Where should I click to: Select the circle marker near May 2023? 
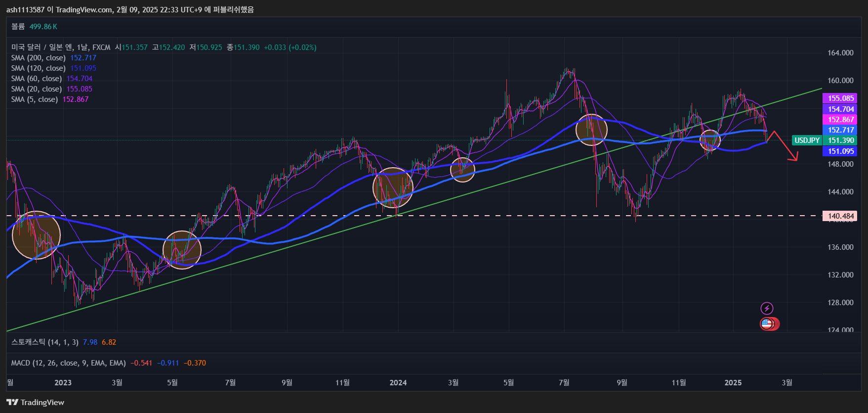tap(182, 250)
